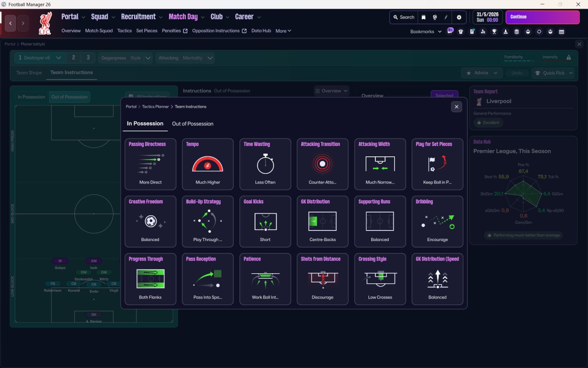Open the GK Distribution Speed card
Screen dimensions: 588x368
click(x=437, y=279)
